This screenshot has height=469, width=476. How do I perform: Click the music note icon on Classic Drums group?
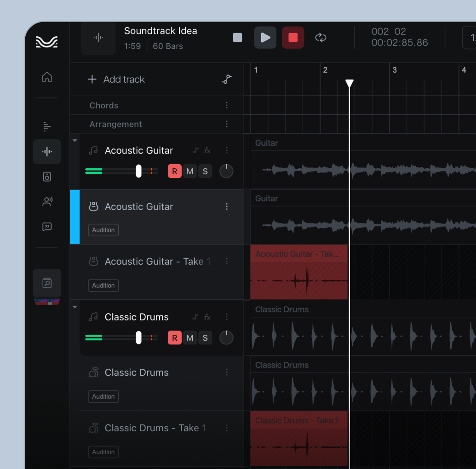(93, 317)
